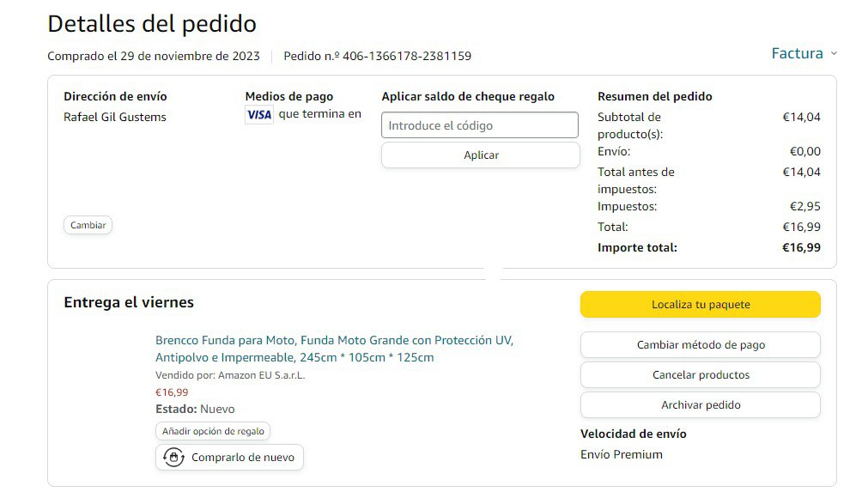Archive order via Archivar pedido
Viewport: 868px width, 504px height.
point(700,405)
